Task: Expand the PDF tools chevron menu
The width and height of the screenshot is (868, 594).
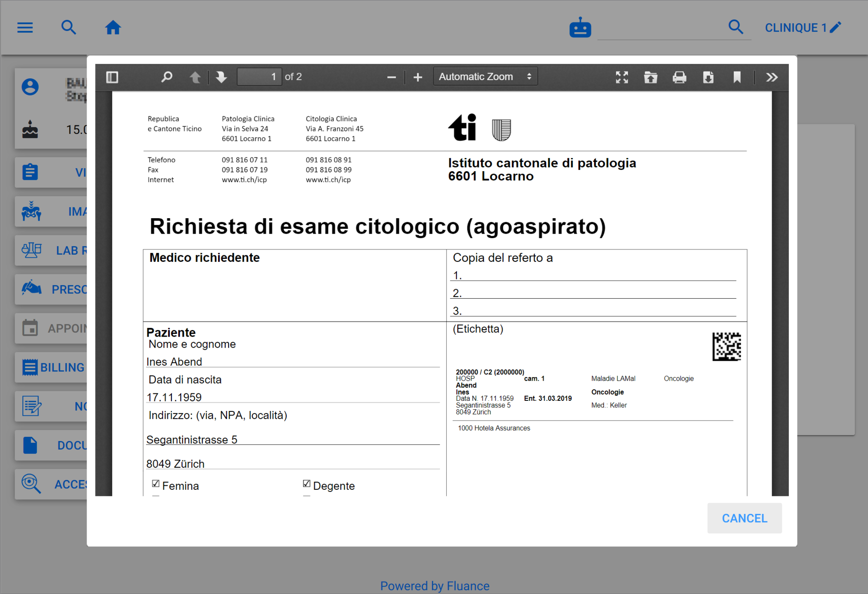Action: [772, 77]
